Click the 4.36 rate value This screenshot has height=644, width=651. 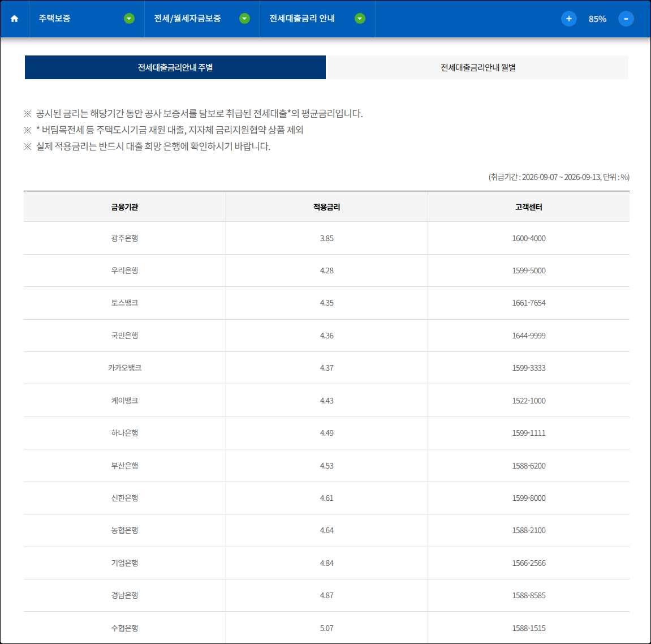(x=327, y=336)
